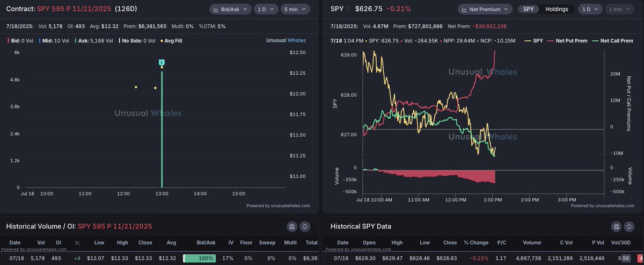Click the Bid/Ask chart icon inside the dropdown
The image size is (644, 265).
pos(216,9)
